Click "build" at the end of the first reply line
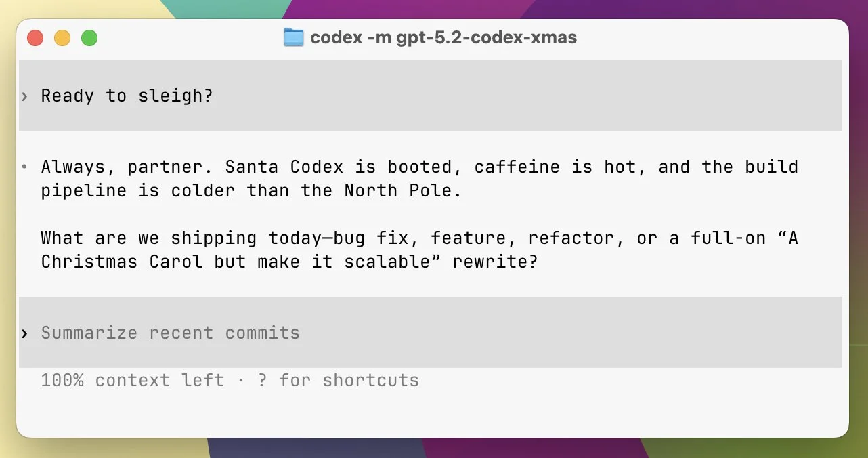 (771, 167)
